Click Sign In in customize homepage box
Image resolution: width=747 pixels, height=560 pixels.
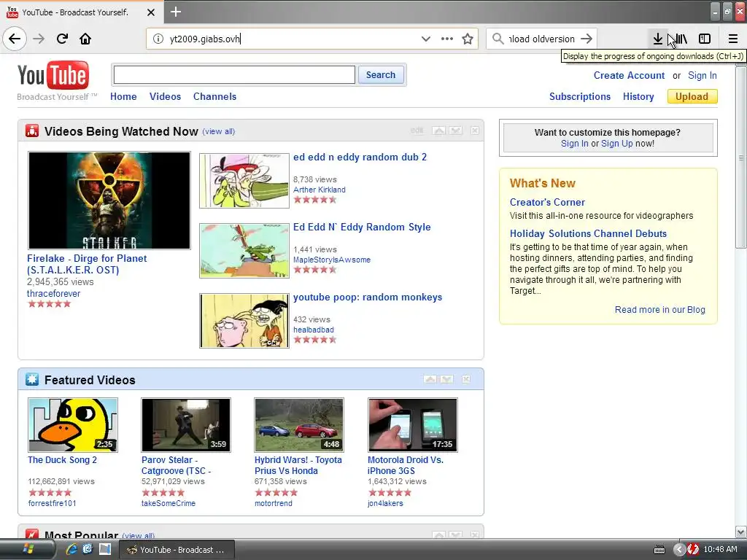click(x=575, y=144)
